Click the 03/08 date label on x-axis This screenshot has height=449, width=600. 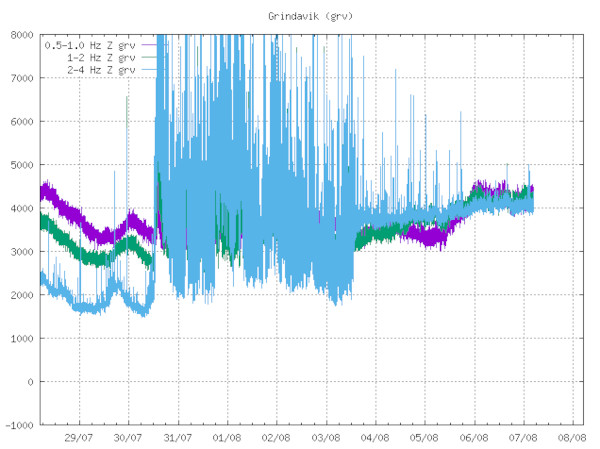[326, 437]
